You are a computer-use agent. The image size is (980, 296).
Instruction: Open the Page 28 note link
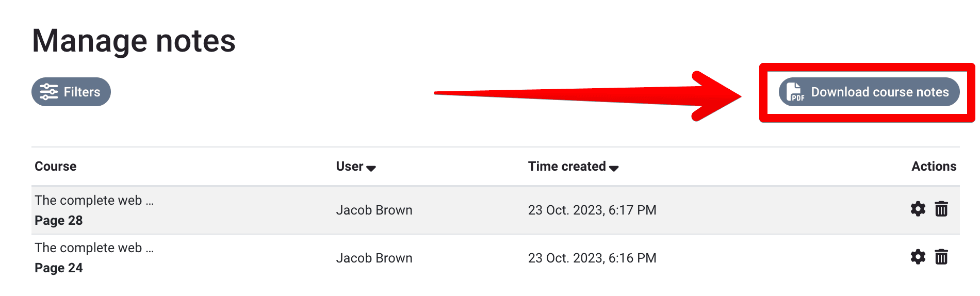point(58,220)
